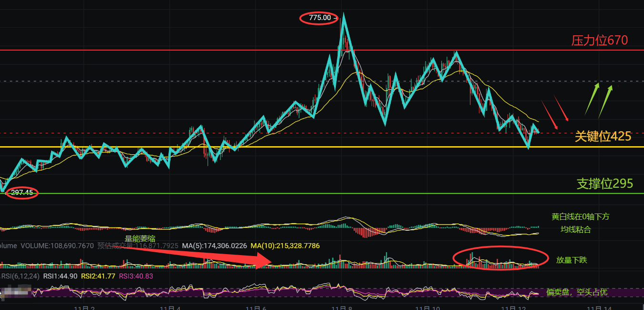Image resolution: width=644 pixels, height=310 pixels.
Task: Click the pink RSI3:40.83 value label
Action: click(136, 276)
